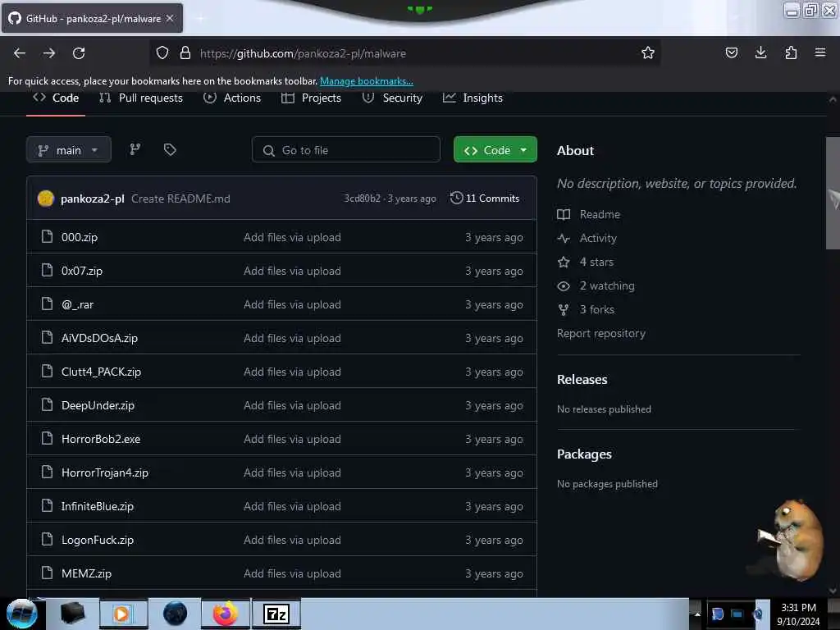This screenshot has height=630, width=840.
Task: Open the @_.rar file
Action: [78, 304]
